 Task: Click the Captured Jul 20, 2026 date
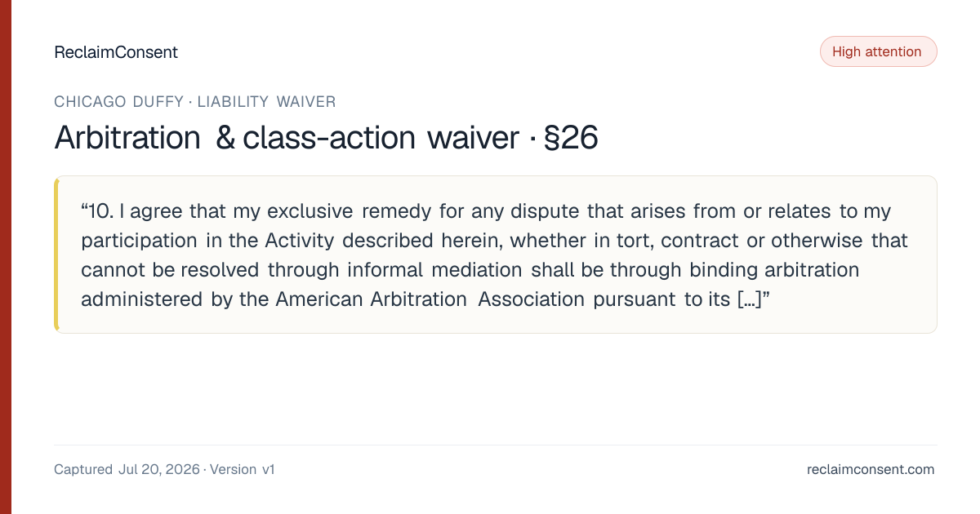(x=127, y=469)
